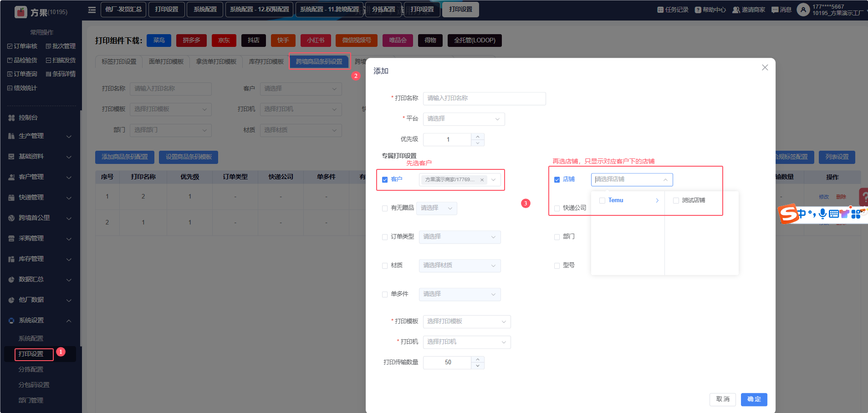
Task: Open 订单审核 shortcut in sidebar
Action: 22,46
